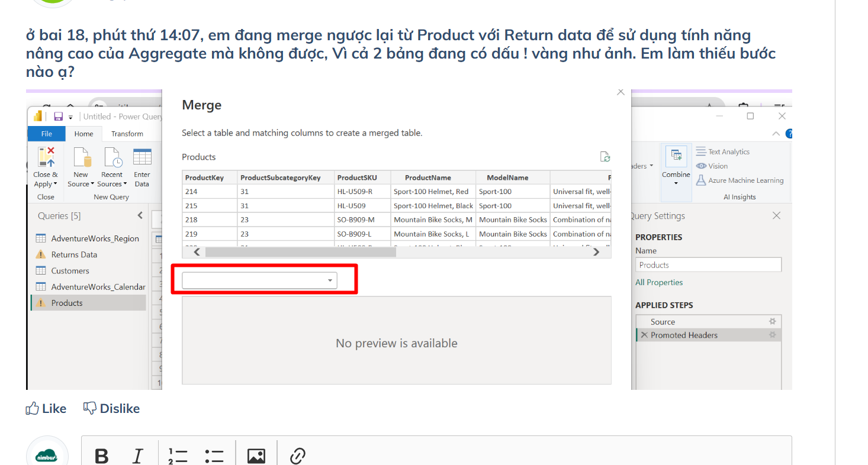Viewport: 868px width, 465px height.
Task: Click the Power BI logo icon
Action: 39,116
